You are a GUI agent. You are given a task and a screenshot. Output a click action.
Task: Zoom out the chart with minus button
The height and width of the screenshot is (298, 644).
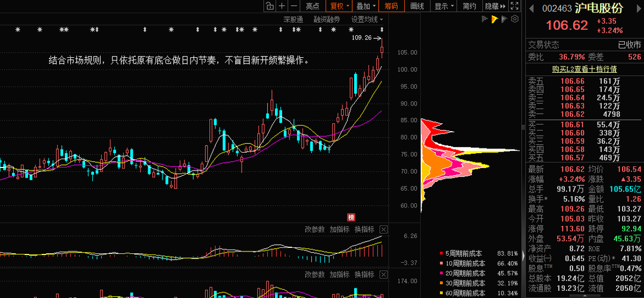tap(293, 6)
